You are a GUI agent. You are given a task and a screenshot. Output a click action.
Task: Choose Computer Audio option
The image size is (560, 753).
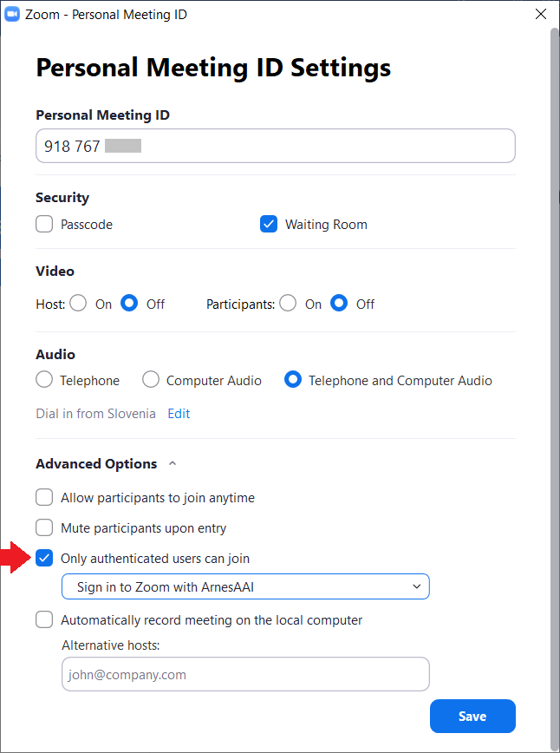151,380
